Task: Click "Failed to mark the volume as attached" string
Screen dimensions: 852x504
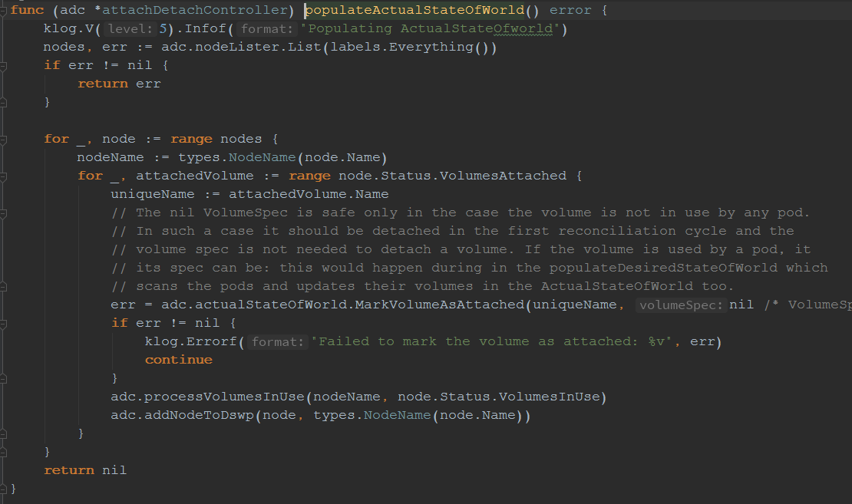Action: pyautogui.click(x=492, y=341)
